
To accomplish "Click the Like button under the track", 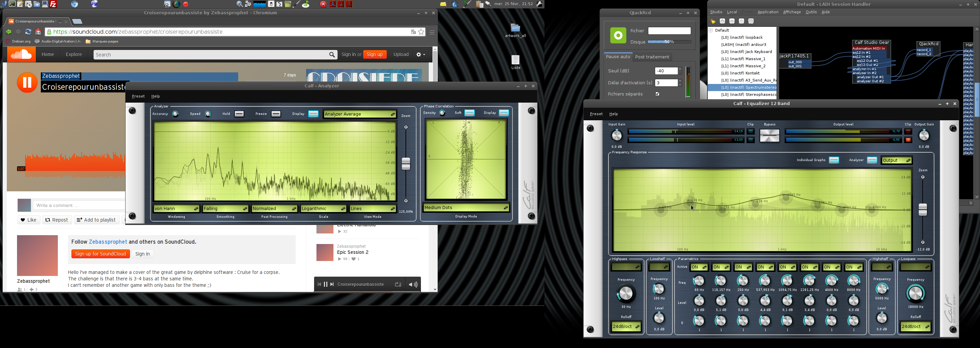I will (x=29, y=220).
